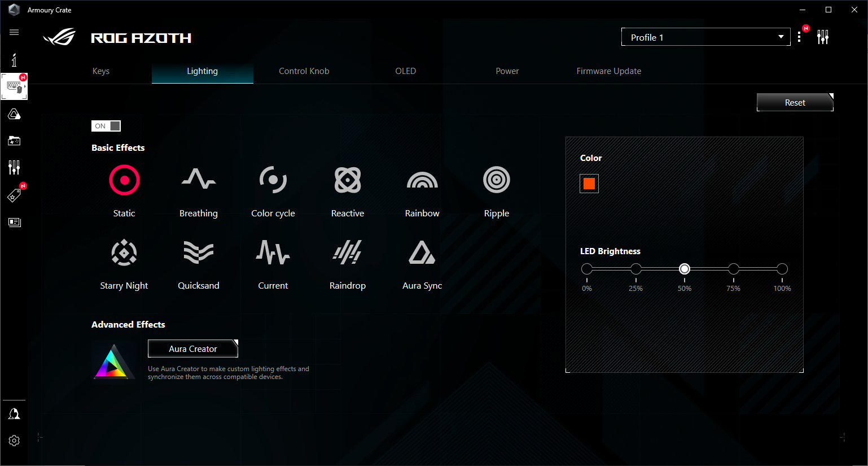
Task: Toggle the lighting ON switch off
Action: [x=106, y=126]
